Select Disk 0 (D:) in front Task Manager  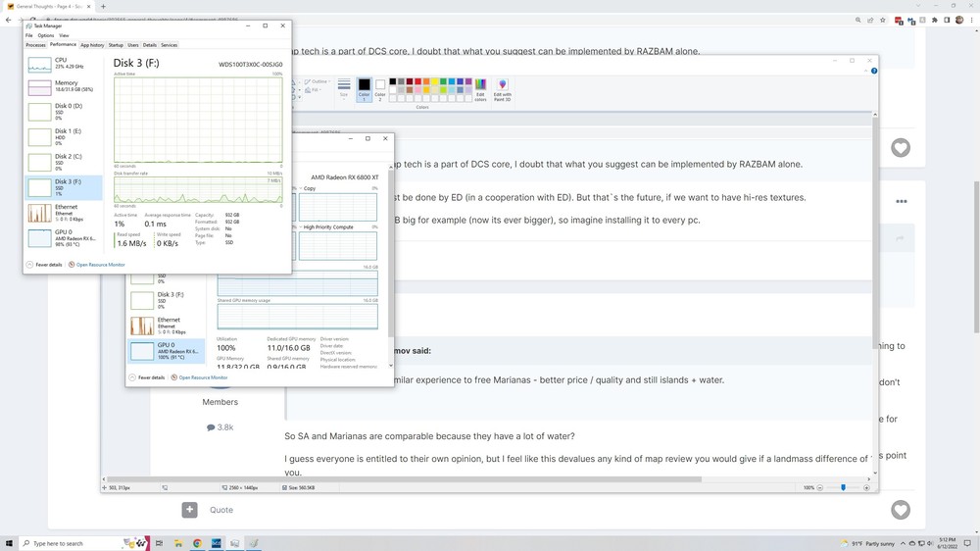[x=64, y=112]
